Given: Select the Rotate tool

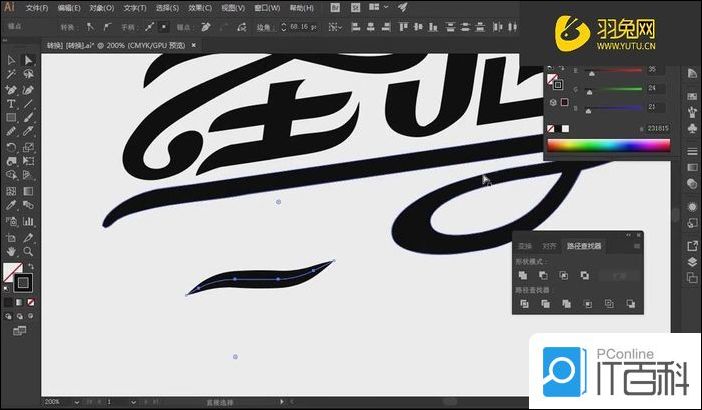Looking at the screenshot, I should click(11, 147).
